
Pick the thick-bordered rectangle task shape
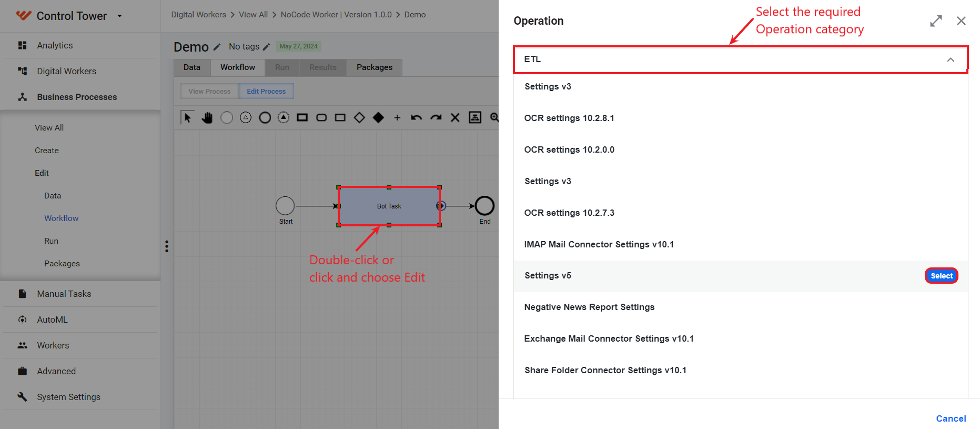[302, 117]
